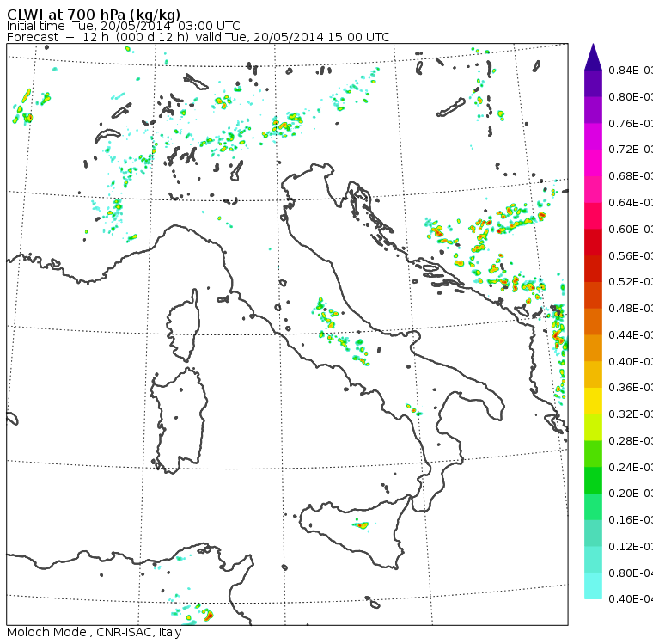Click the 0.28E-03 legend label
Viewport: 653px width, 644px height.
pos(631,440)
